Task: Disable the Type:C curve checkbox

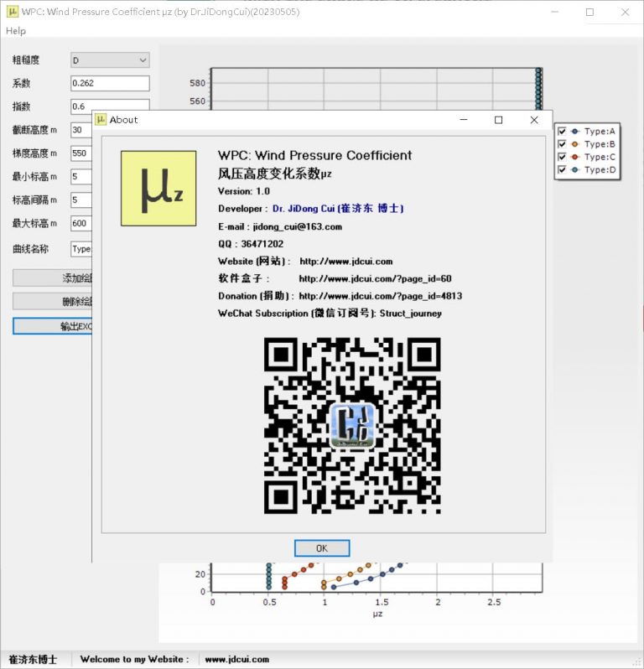Action: coord(563,157)
